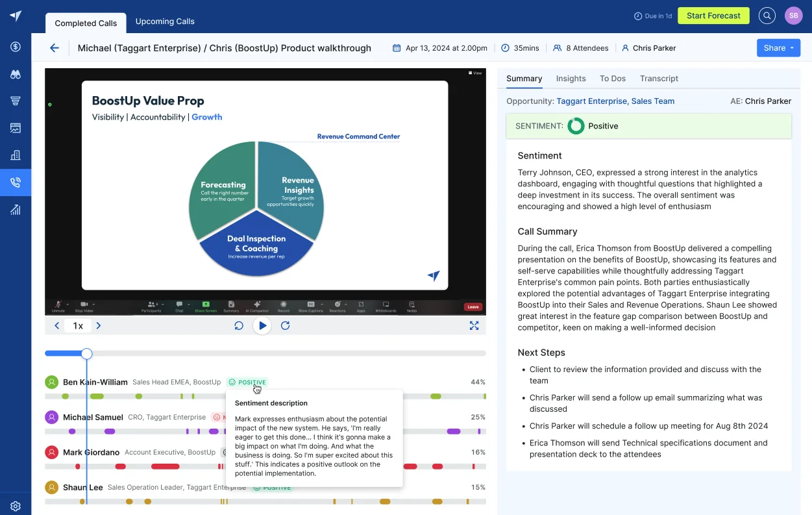
Task: Click the 'Call Summary' heading
Action: tap(547, 231)
